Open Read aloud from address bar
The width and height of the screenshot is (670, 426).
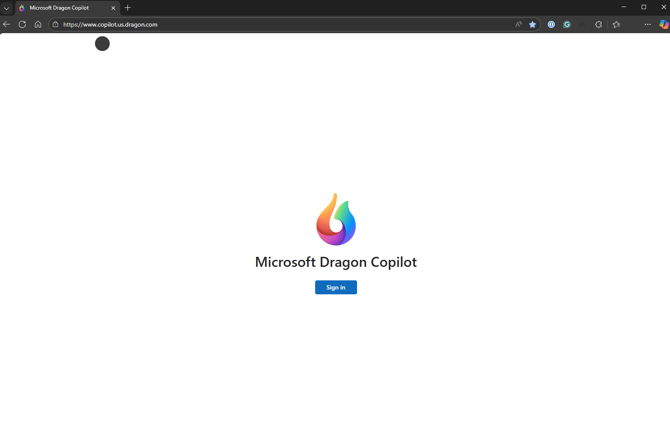pos(518,24)
